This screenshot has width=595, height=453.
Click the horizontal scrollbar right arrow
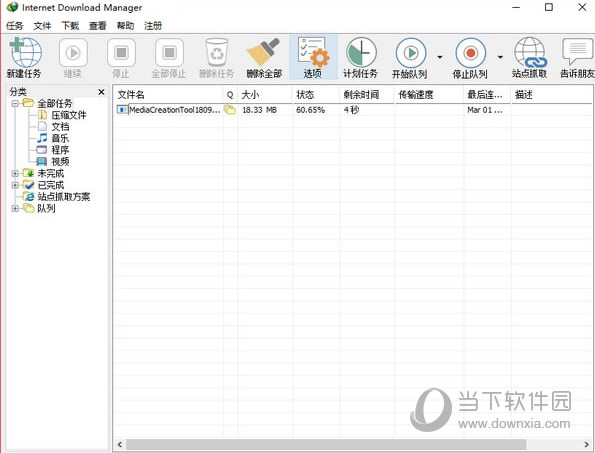(x=587, y=444)
